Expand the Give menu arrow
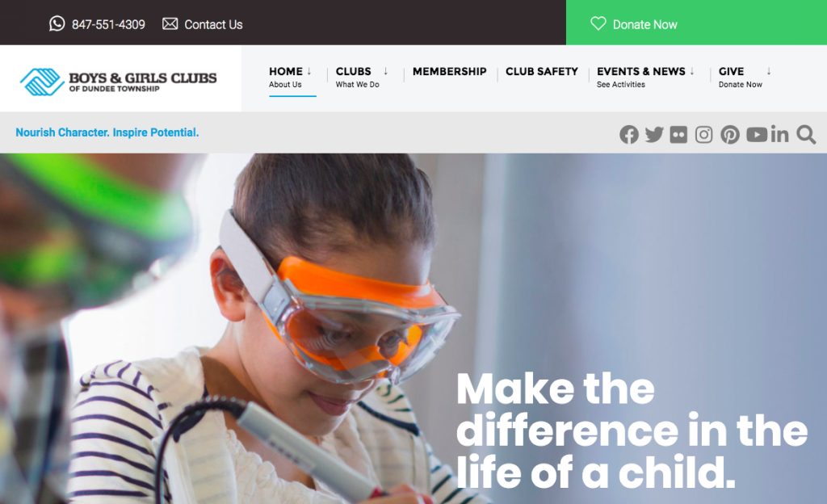Screen dimensions: 827x504 pyautogui.click(x=769, y=71)
